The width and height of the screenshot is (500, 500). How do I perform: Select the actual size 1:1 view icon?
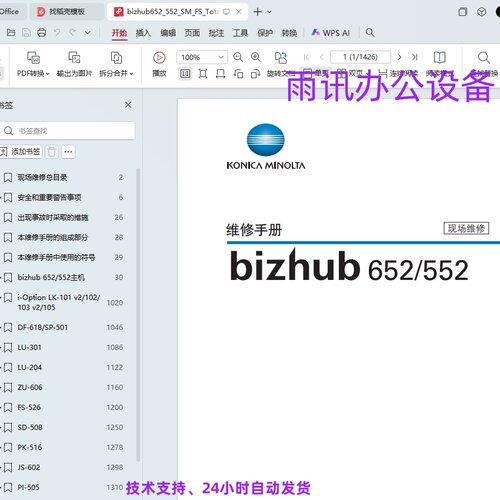click(185, 73)
